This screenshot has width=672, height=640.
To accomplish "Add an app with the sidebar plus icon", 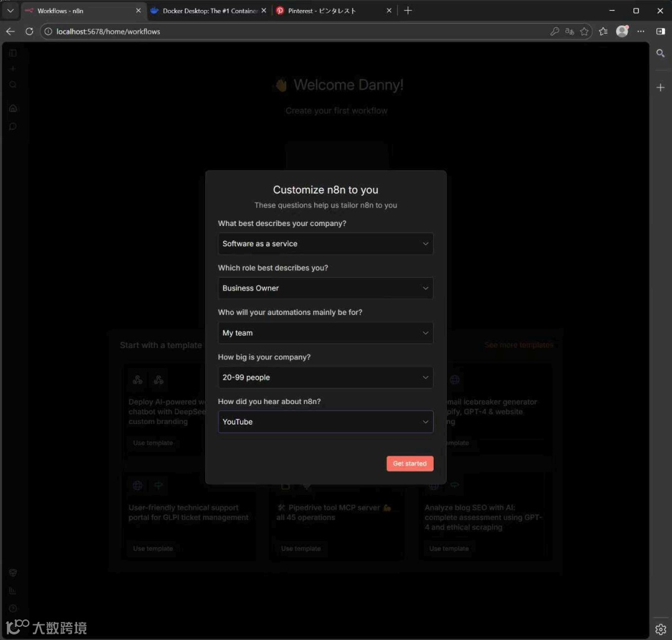I will (x=660, y=87).
